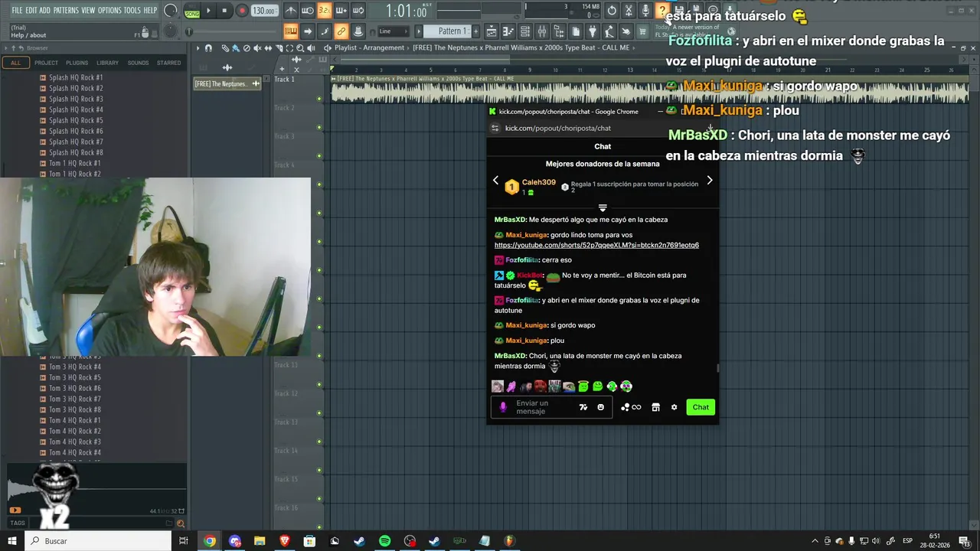Click the orange question mark help icon
This screenshot has width=980, height=551.
[x=662, y=11]
